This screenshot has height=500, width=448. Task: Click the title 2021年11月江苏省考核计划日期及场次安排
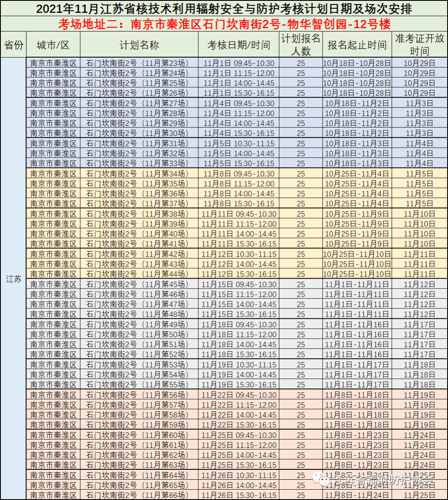pyautogui.click(x=224, y=10)
